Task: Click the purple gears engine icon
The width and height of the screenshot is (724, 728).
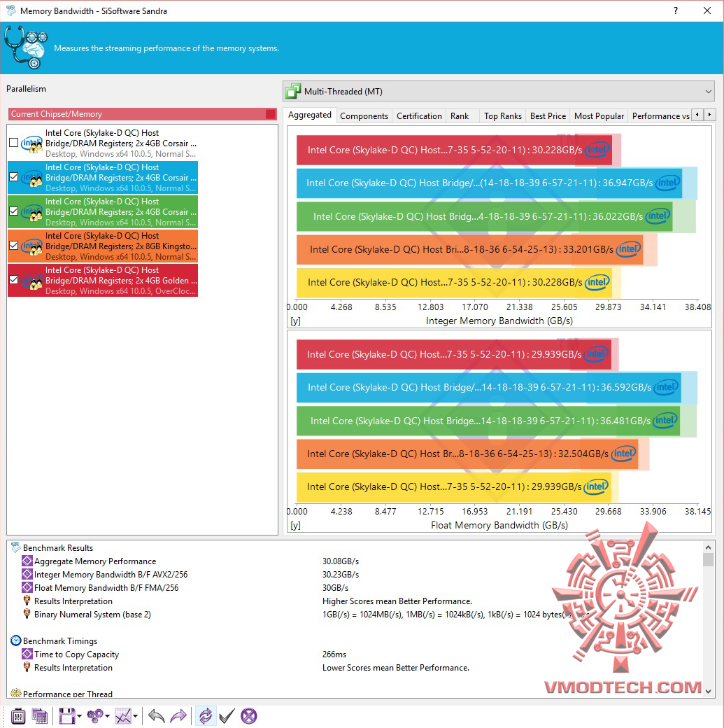Action: pyautogui.click(x=95, y=716)
